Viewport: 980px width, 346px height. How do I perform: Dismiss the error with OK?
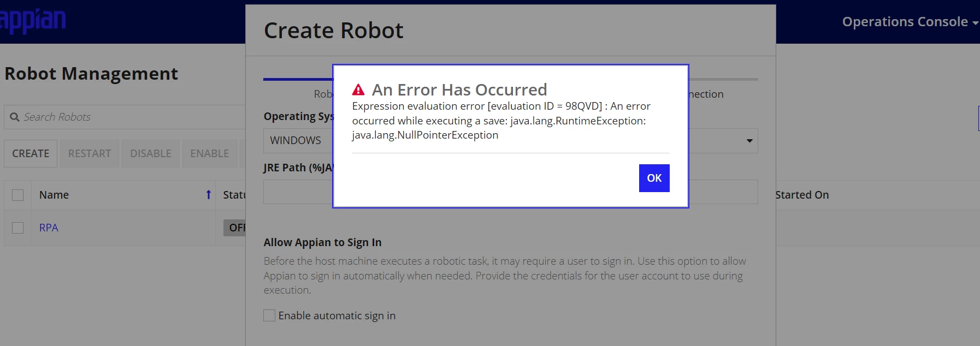pyautogui.click(x=654, y=178)
